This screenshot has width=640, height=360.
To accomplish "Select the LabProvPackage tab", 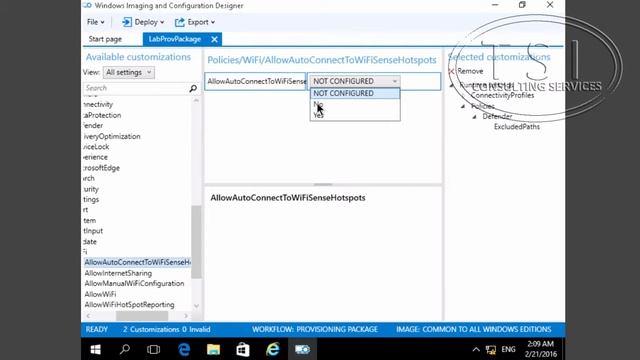I will coord(175,39).
